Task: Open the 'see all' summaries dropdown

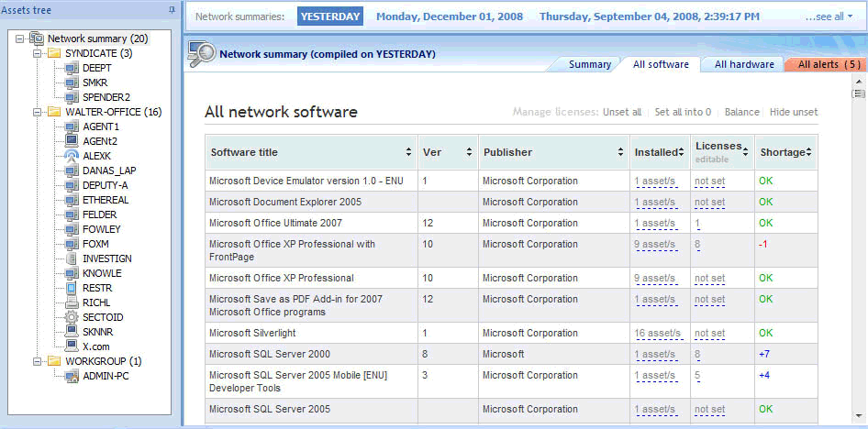Action: 829,16
